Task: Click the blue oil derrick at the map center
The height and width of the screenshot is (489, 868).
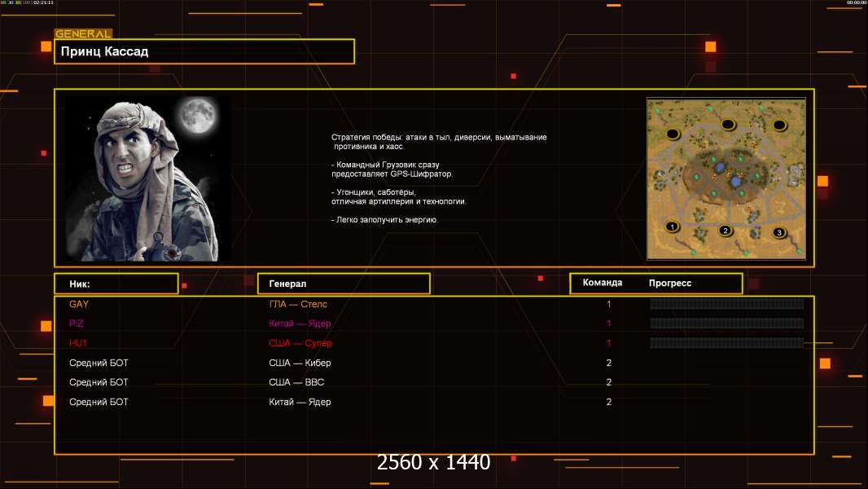Action: coord(735,179)
